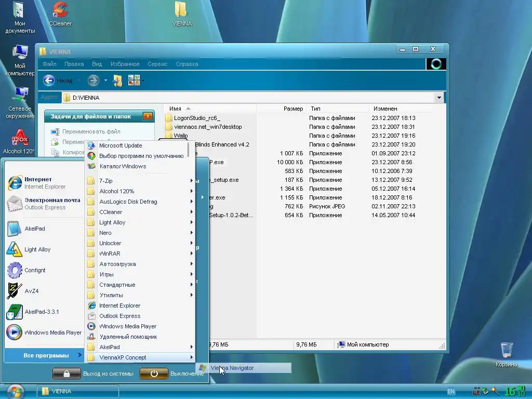The image size is (532, 399).
Task: Open My Computer desktop icon
Action: coord(20,60)
